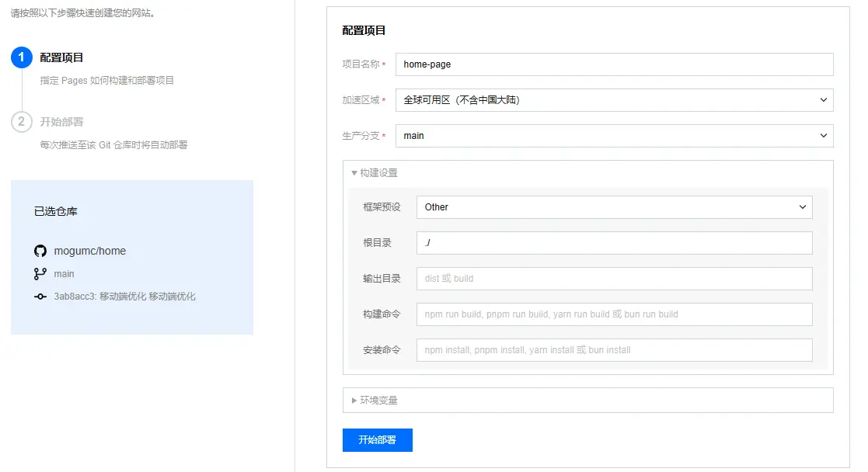Open the 框架预设 dropdown showing Other

coord(614,206)
